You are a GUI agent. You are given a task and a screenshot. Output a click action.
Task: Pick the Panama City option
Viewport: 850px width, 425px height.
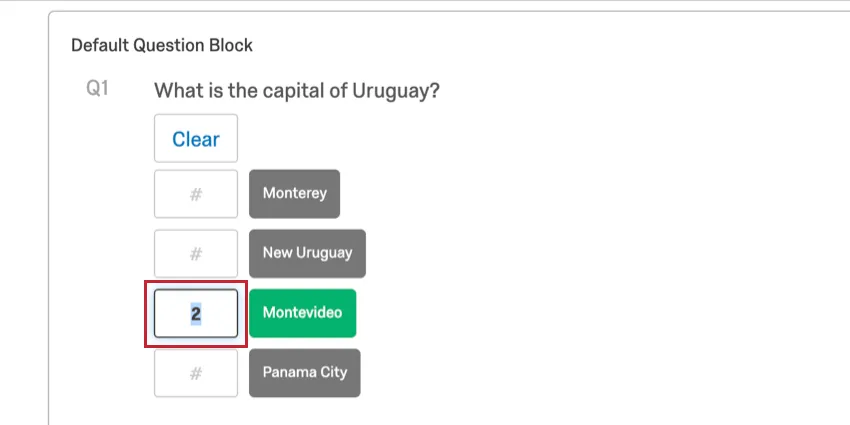click(304, 373)
